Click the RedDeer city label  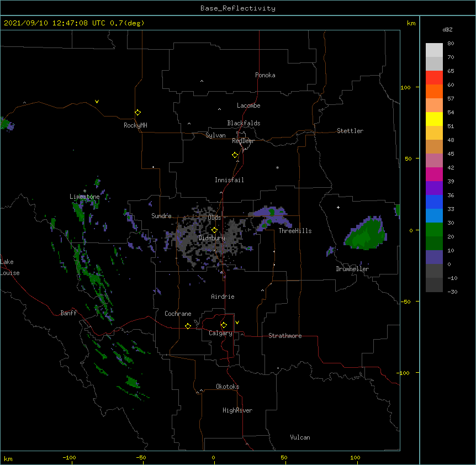[x=243, y=141]
